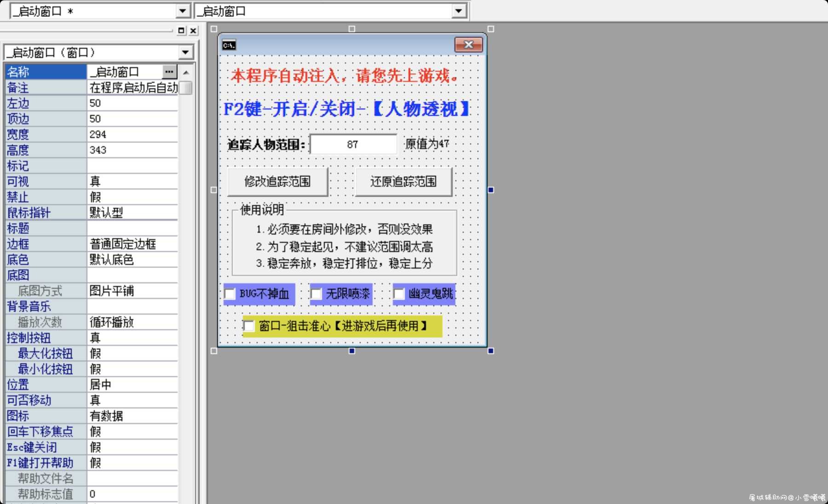The width and height of the screenshot is (828, 504).
Task: Click the 回车下移焦点 value 假
Action: (132, 431)
